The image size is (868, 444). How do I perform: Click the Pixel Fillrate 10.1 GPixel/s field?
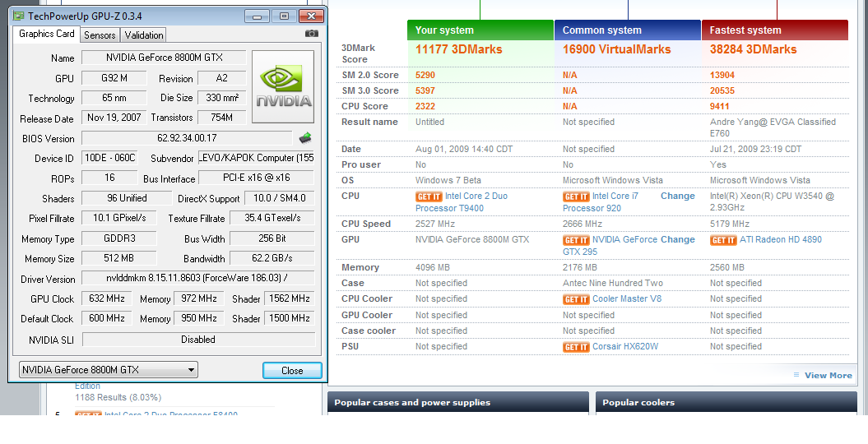point(119,218)
